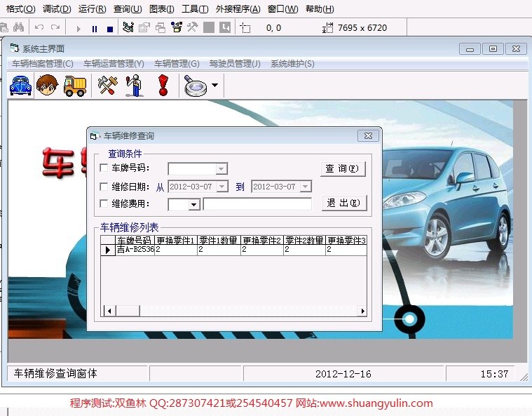This screenshot has height=416, width=532.
Task: Click the traffic officer figure icon
Action: (x=135, y=86)
